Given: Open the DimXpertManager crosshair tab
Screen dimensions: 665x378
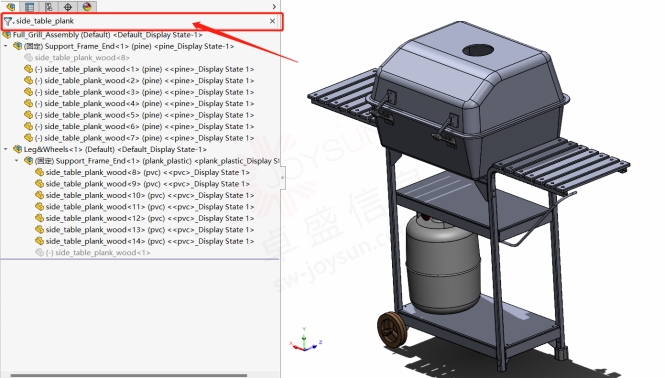Looking at the screenshot, I should (x=68, y=6).
